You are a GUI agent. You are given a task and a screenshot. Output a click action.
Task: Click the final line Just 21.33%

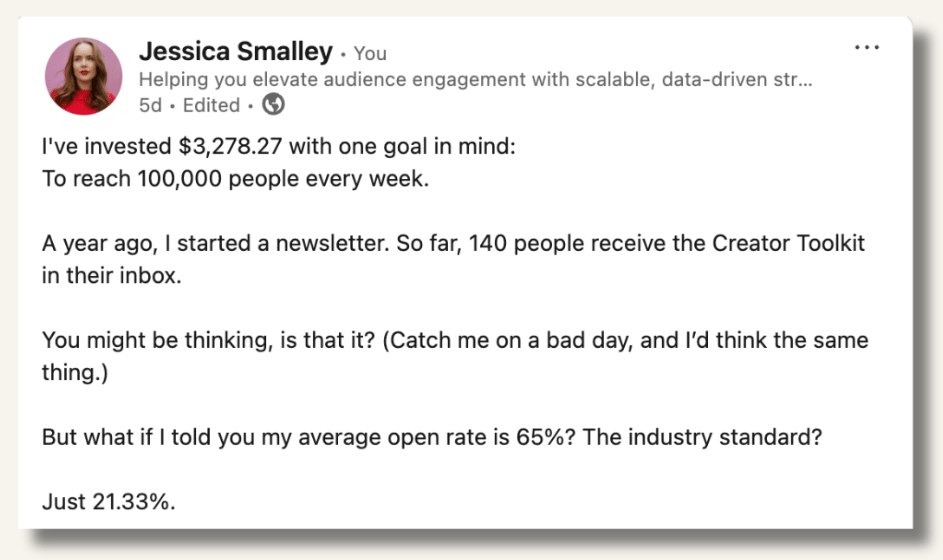click(x=108, y=502)
